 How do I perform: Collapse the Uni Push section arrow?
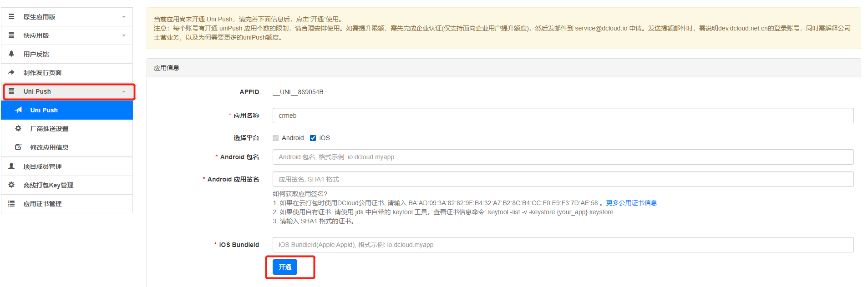pyautogui.click(x=124, y=91)
